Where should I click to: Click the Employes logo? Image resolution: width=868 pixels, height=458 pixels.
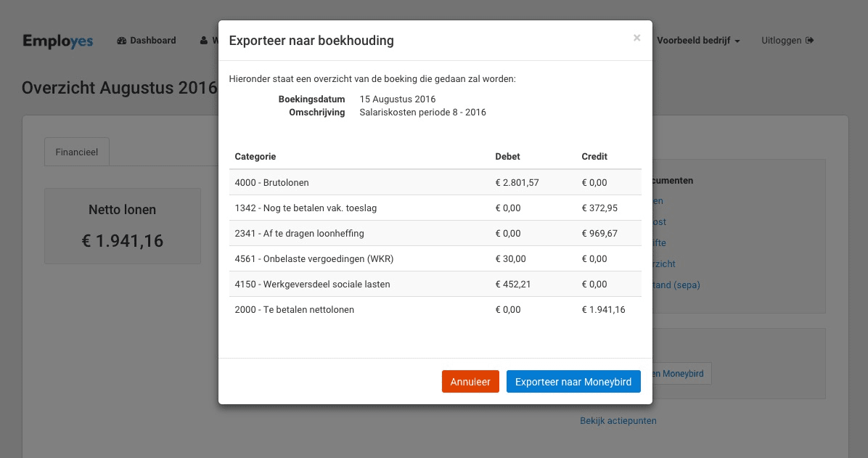click(57, 41)
